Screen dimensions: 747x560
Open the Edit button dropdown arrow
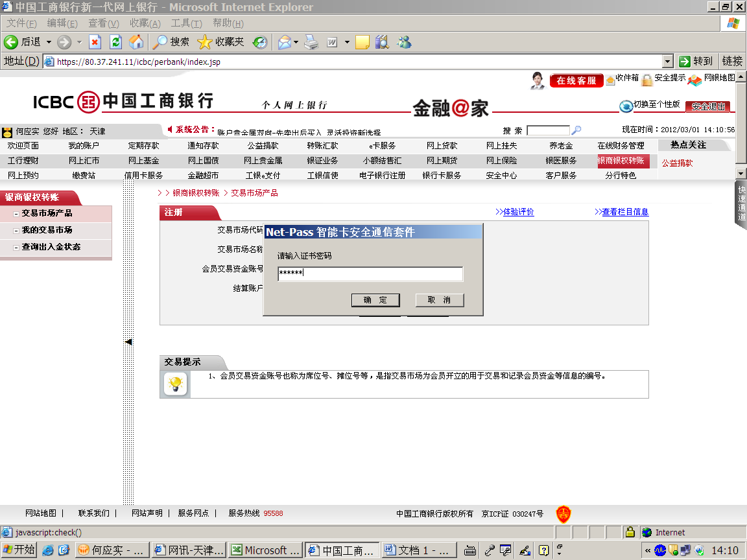pos(347,42)
